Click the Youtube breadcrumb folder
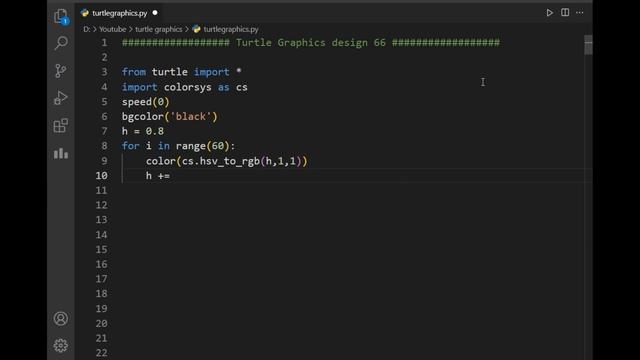The image size is (640, 360). pos(113,29)
